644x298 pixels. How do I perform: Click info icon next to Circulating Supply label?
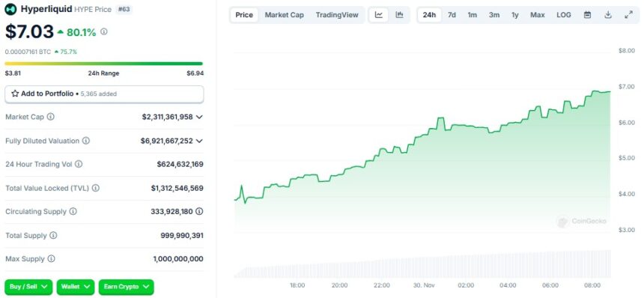tap(73, 211)
